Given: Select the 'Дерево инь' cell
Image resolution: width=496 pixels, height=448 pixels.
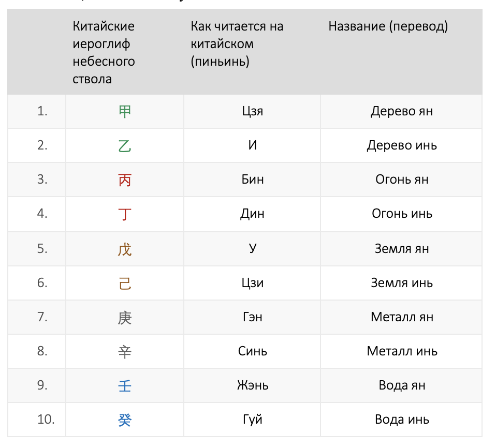Looking at the screenshot, I should pyautogui.click(x=402, y=145).
